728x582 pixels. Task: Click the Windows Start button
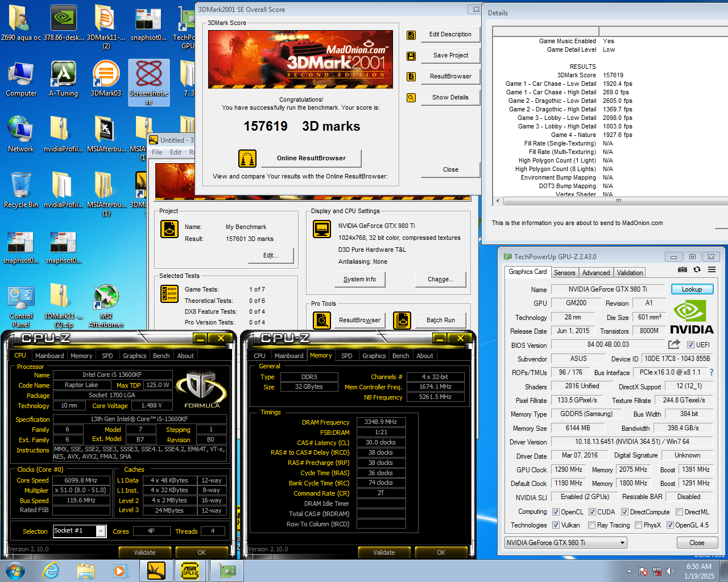tap(15, 571)
